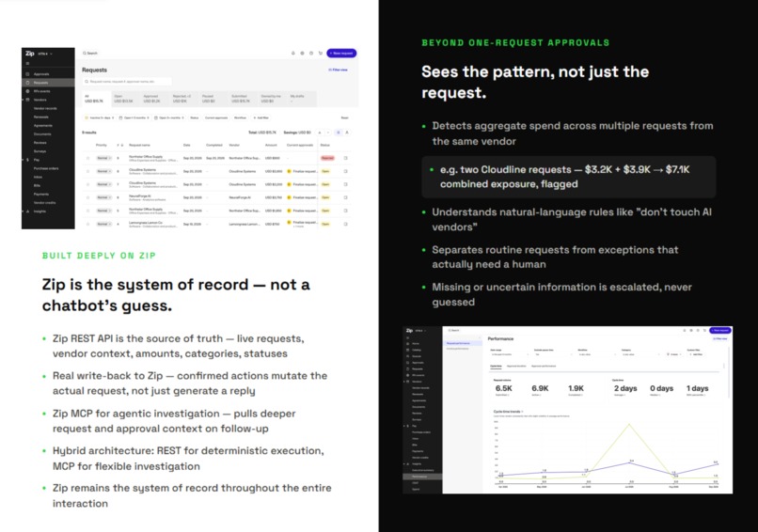
Task: Open the workspace dropdown beside the Zip logo in Requests screenshot
Action: click(45, 54)
